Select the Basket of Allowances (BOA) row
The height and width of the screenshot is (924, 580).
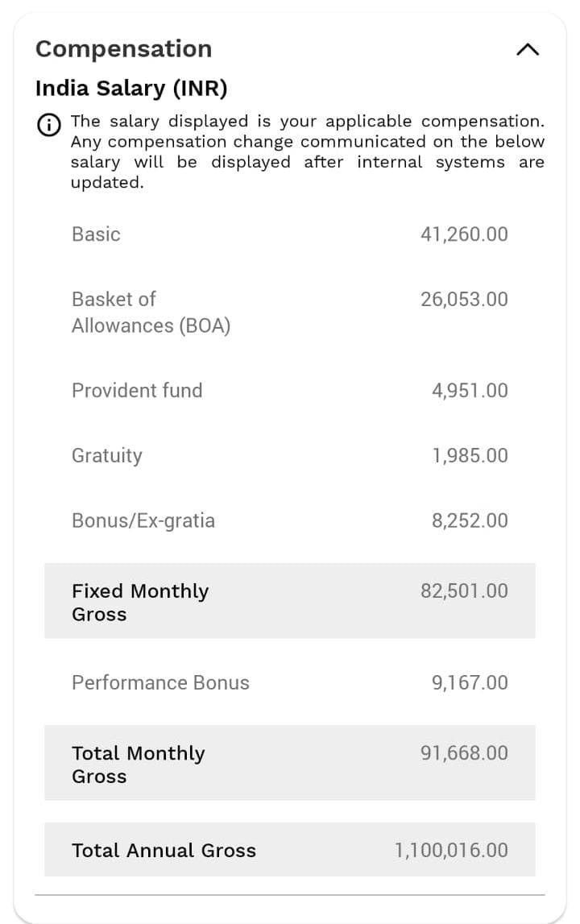tap(289, 313)
